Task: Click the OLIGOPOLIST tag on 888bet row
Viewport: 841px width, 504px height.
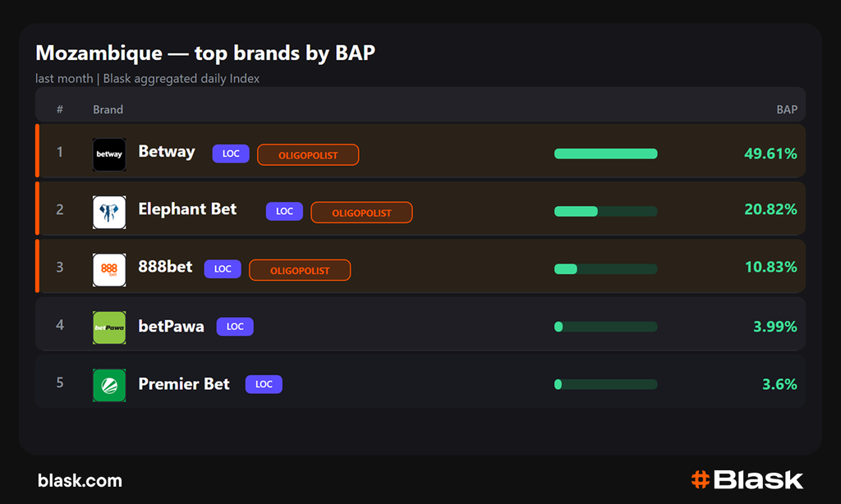Action: point(300,270)
